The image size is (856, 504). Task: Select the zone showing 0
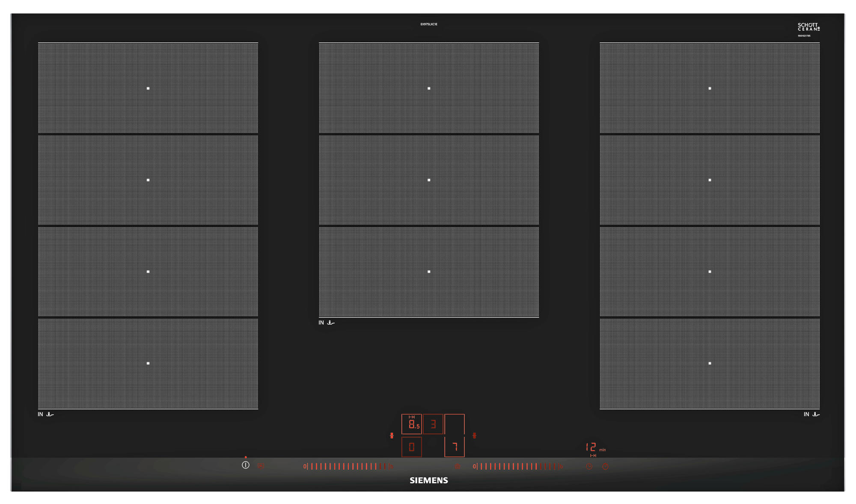pos(411,447)
